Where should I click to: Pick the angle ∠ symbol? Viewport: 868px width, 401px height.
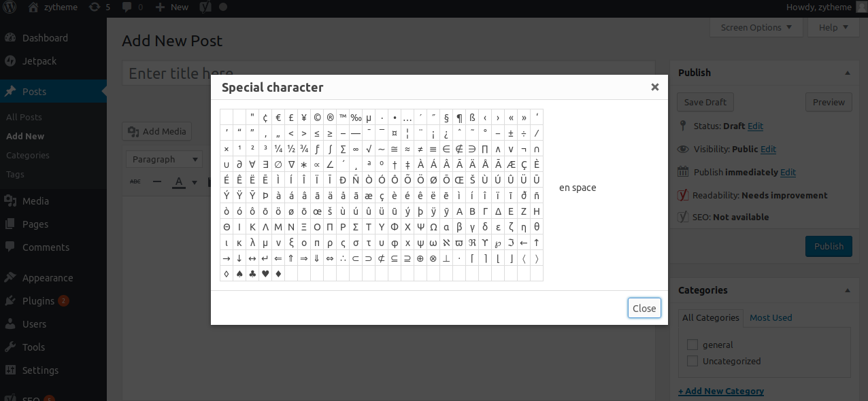coord(330,164)
